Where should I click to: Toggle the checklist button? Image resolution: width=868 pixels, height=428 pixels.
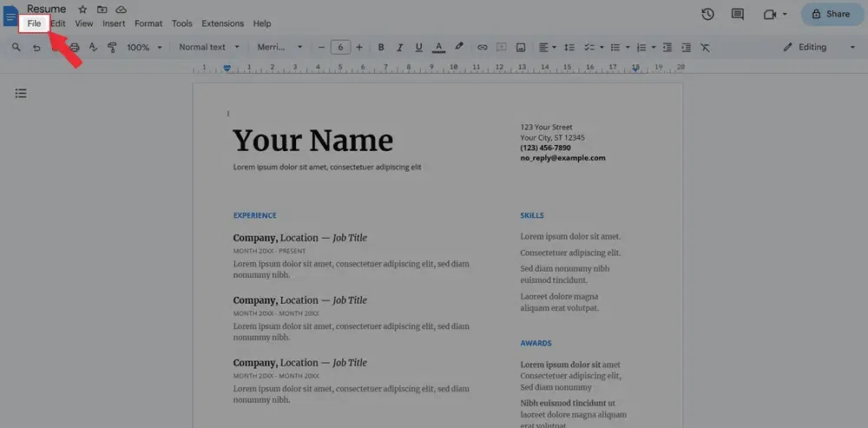589,48
